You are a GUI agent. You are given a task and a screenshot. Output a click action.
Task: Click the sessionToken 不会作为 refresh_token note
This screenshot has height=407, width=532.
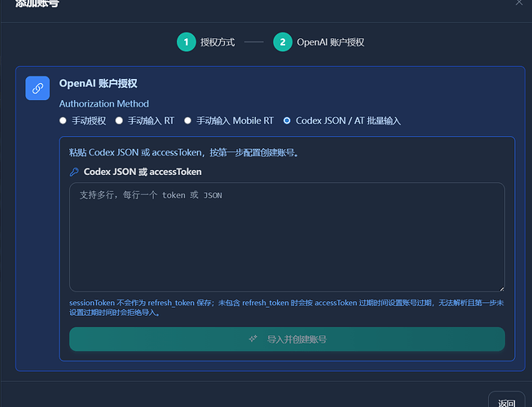(x=286, y=308)
